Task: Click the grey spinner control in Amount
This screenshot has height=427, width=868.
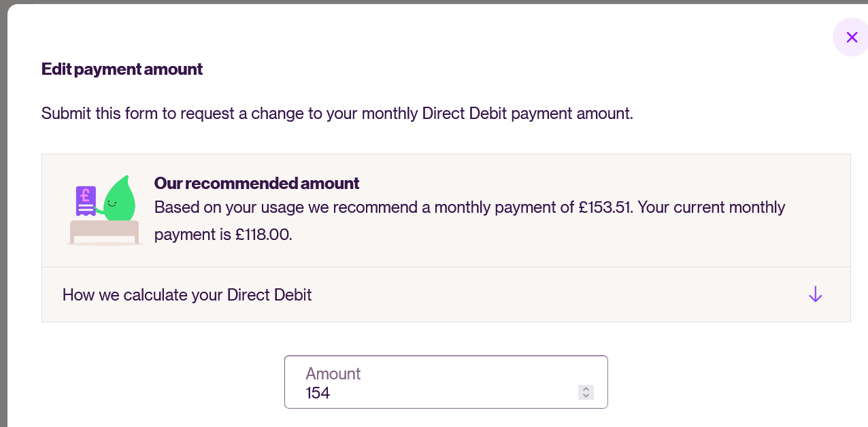Action: coord(586,392)
